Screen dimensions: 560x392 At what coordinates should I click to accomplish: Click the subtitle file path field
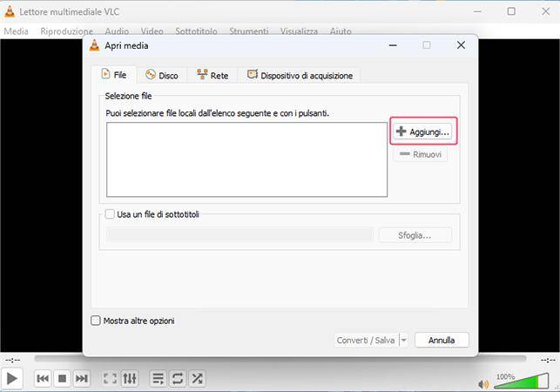click(x=240, y=235)
